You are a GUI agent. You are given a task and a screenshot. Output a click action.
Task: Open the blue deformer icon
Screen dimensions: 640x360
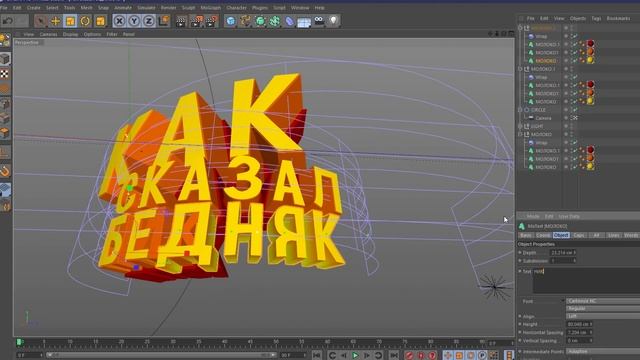coord(289,21)
